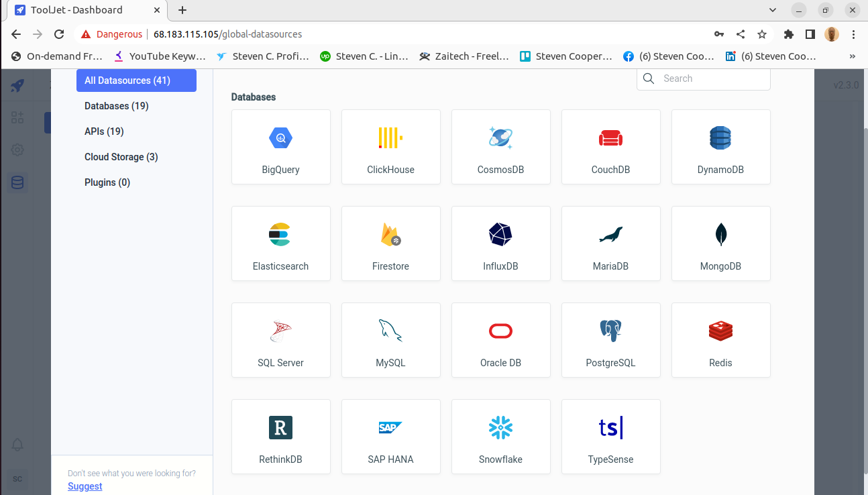Choose the MongoDB datasource card

(721, 243)
